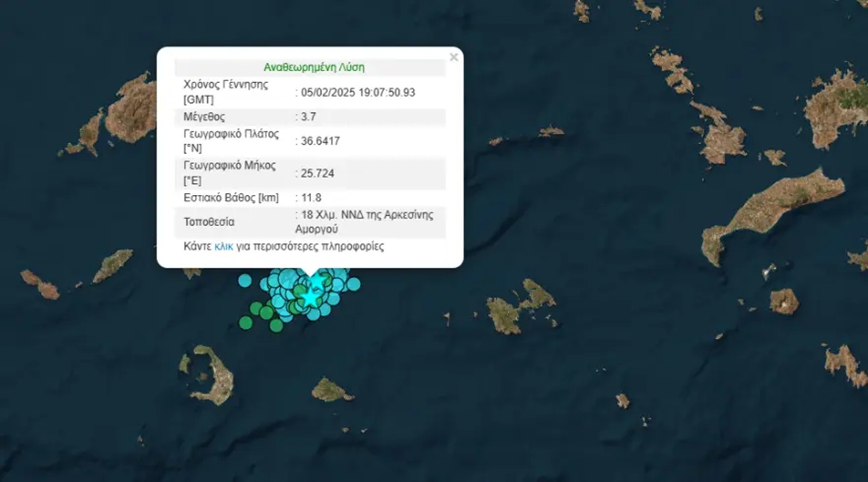868x482 pixels.
Task: Click the magnitude value 3.7
Action: point(308,117)
